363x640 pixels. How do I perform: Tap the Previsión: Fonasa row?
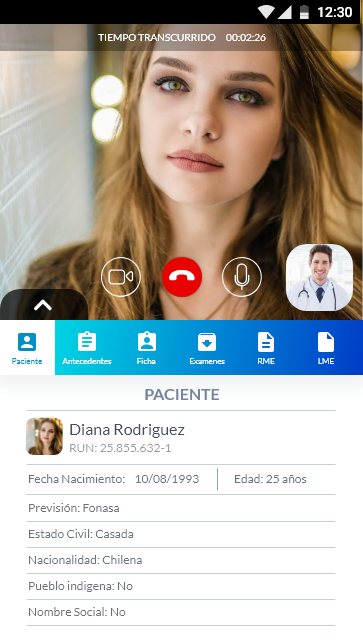[x=181, y=508]
